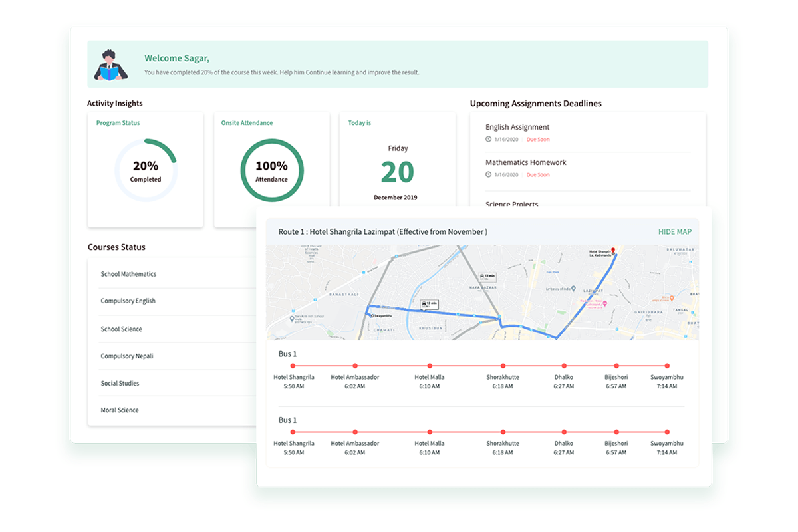Screen dimensions: 798x532
Task: Click the Activity Insights heading
Action: click(114, 103)
